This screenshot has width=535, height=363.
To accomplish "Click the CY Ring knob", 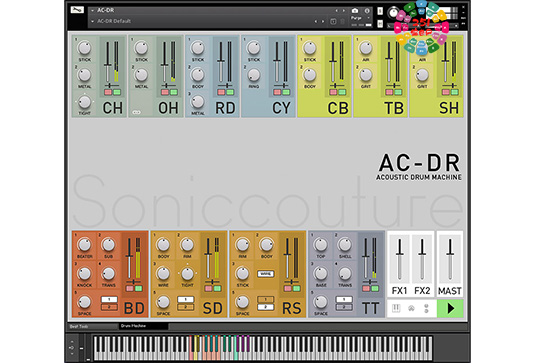I will point(254,75).
